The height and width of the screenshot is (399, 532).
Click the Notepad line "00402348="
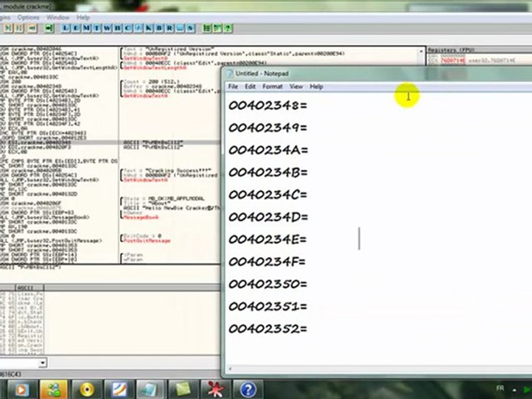point(268,105)
